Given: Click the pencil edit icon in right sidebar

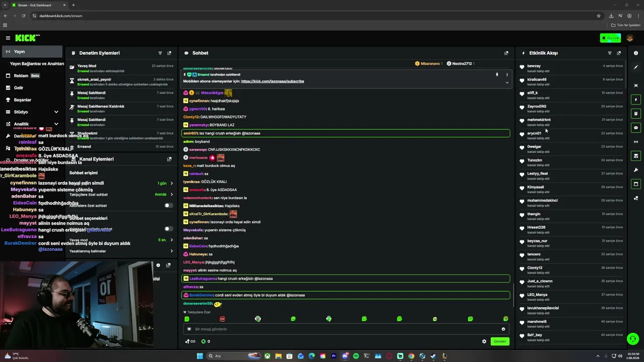Looking at the screenshot, I should [636, 67].
